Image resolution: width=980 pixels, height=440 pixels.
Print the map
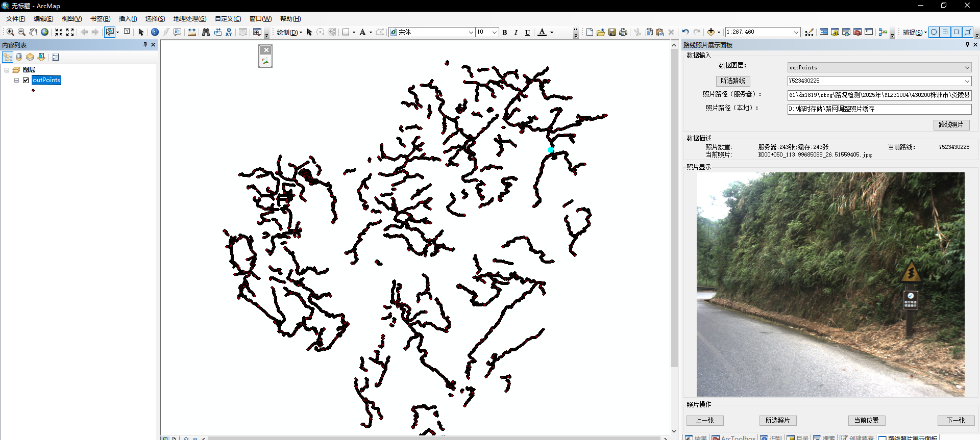pyautogui.click(x=623, y=32)
